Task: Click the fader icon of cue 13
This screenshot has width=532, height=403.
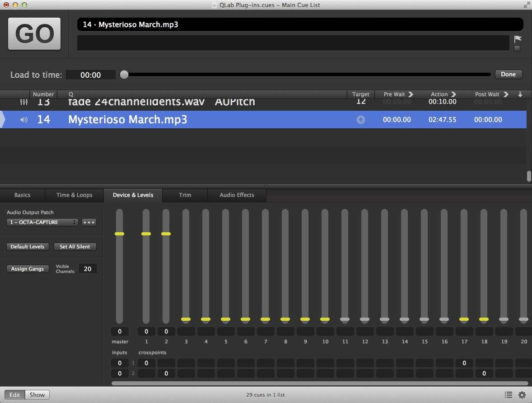Action: [x=24, y=103]
